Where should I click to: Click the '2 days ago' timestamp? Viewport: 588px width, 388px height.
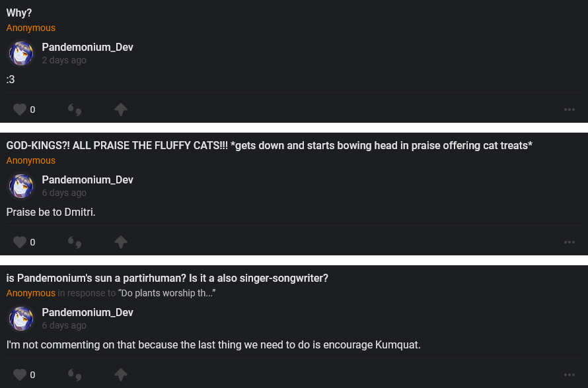pyautogui.click(x=64, y=60)
